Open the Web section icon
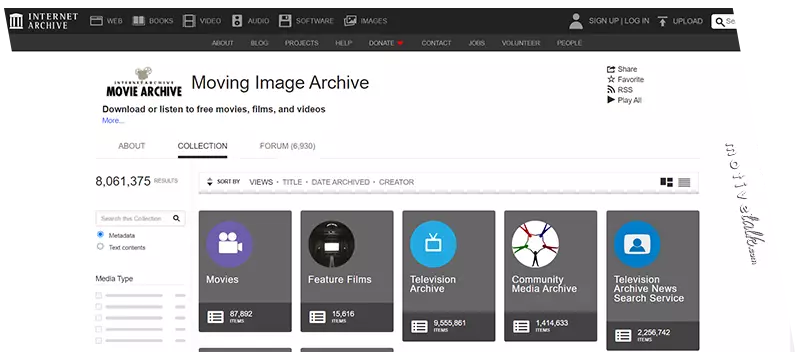The image size is (800, 360). pos(96,21)
